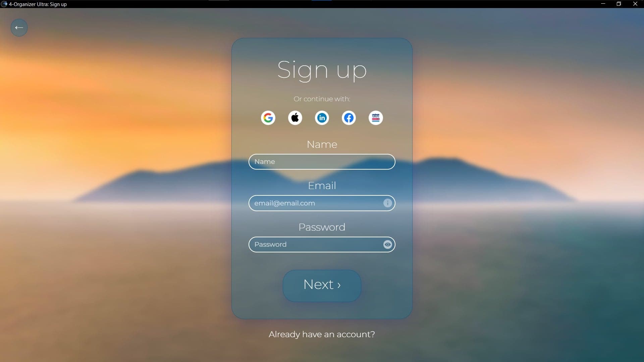Click the email info icon
Screen dimensions: 644x362
point(387,203)
